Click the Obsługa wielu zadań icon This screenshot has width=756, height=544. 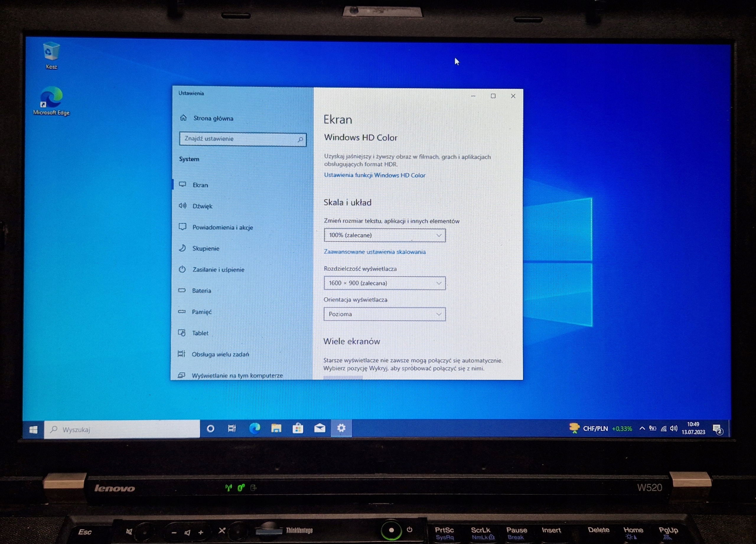181,354
